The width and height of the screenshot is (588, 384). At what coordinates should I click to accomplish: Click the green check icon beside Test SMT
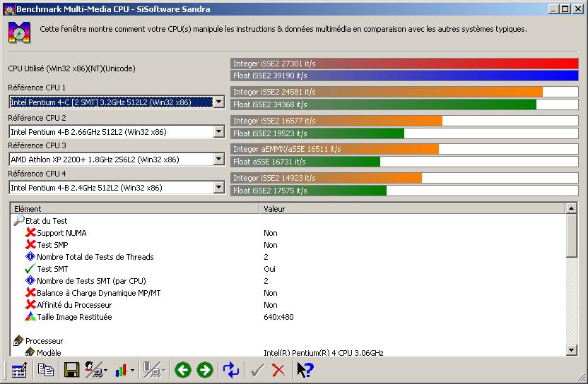click(x=30, y=269)
